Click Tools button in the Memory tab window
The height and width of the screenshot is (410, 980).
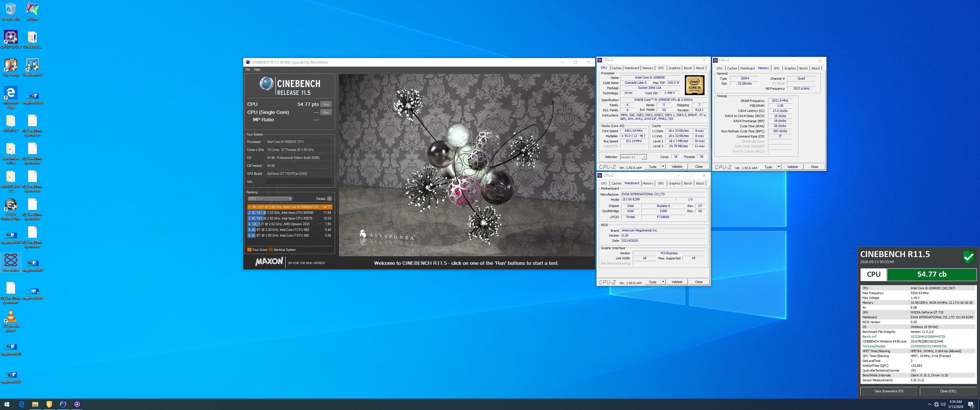coord(768,167)
